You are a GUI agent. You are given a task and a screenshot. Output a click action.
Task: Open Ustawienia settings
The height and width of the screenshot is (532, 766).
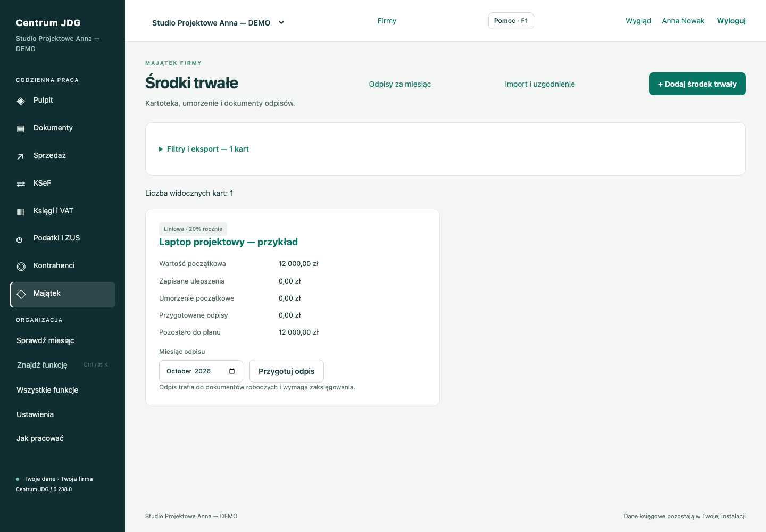pyautogui.click(x=63, y=414)
